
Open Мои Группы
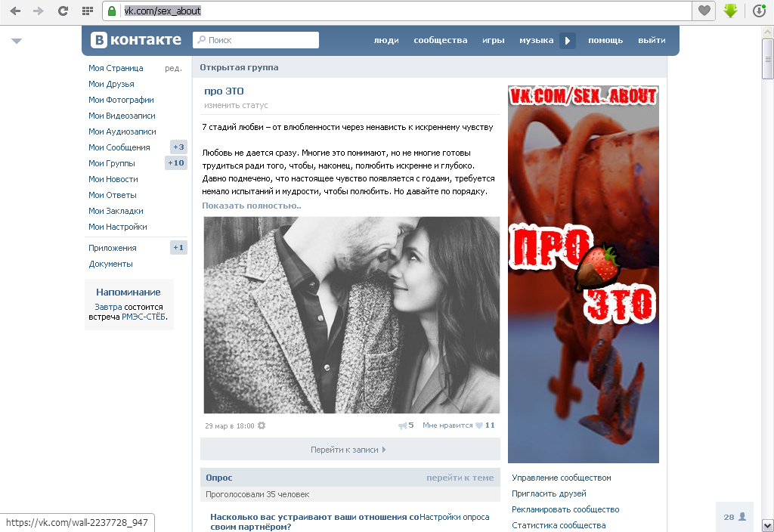pos(112,163)
